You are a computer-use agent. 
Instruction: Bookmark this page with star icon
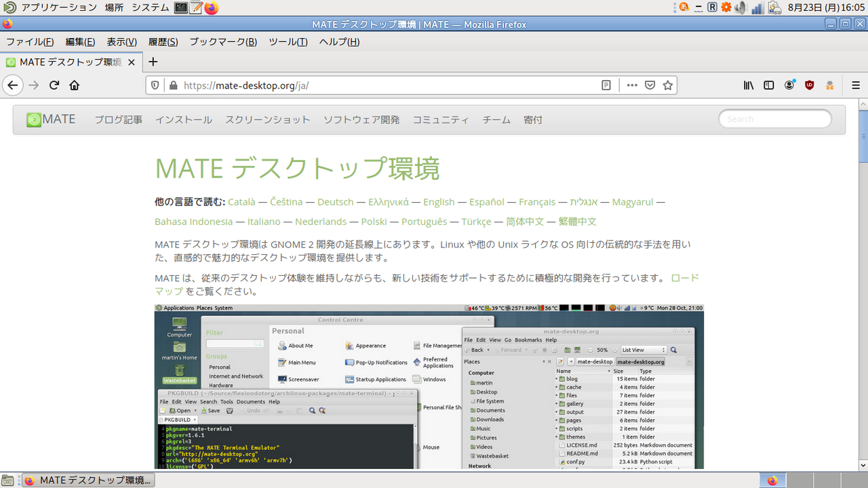tap(667, 85)
